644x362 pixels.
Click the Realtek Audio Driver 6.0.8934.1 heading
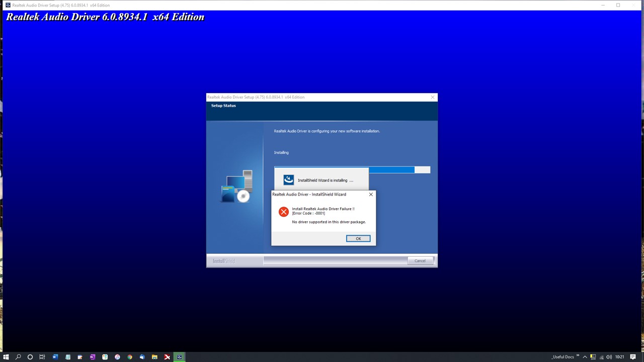(x=105, y=17)
